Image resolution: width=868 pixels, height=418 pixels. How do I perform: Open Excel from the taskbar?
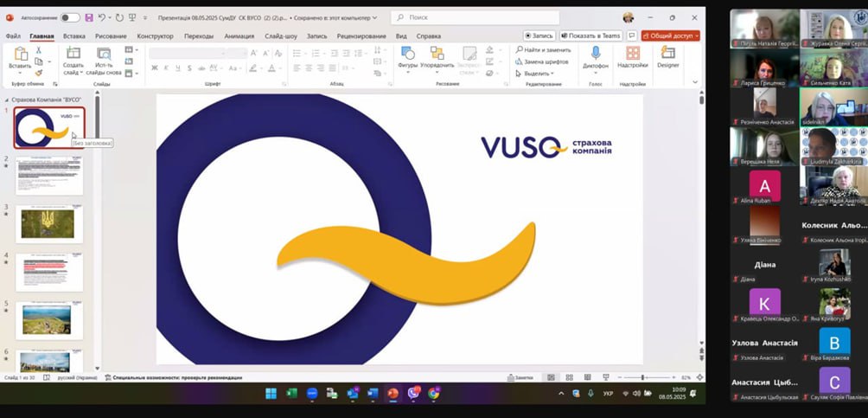pyautogui.click(x=291, y=394)
